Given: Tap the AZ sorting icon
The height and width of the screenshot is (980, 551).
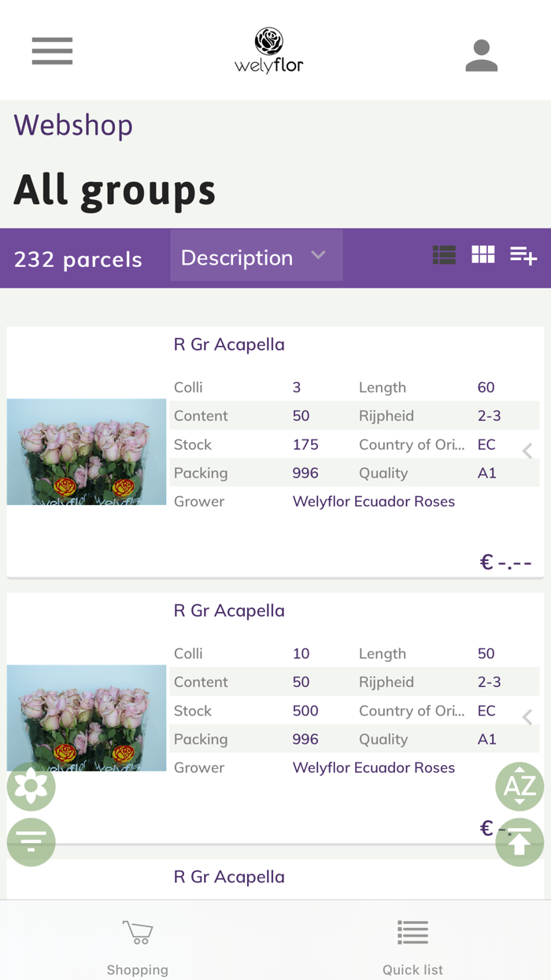Looking at the screenshot, I should coord(520,786).
